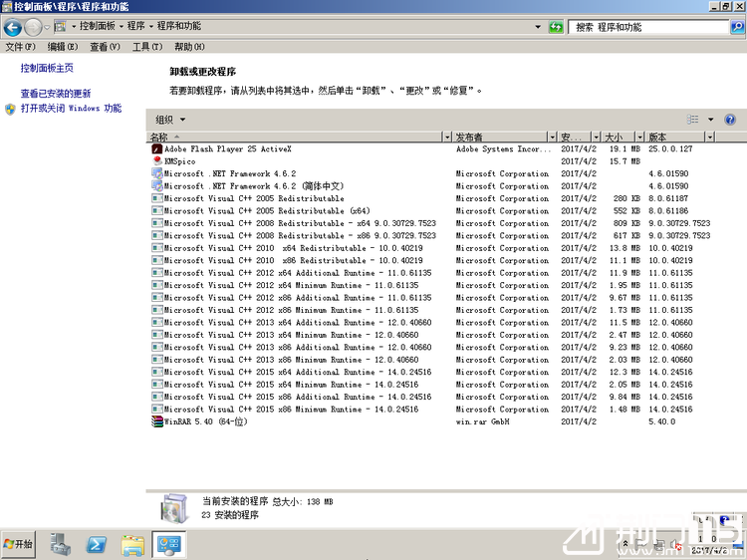The image size is (747, 560).
Task: Click size cell 19.1 MB
Action: 624,148
